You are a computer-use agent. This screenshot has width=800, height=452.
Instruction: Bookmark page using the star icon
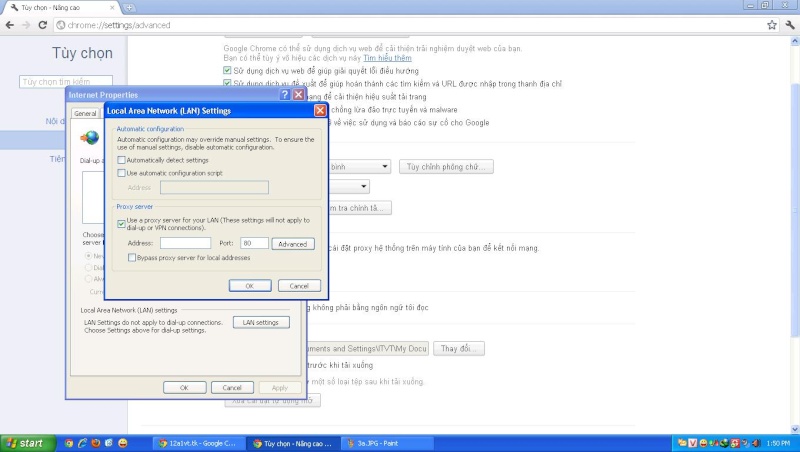pos(772,25)
